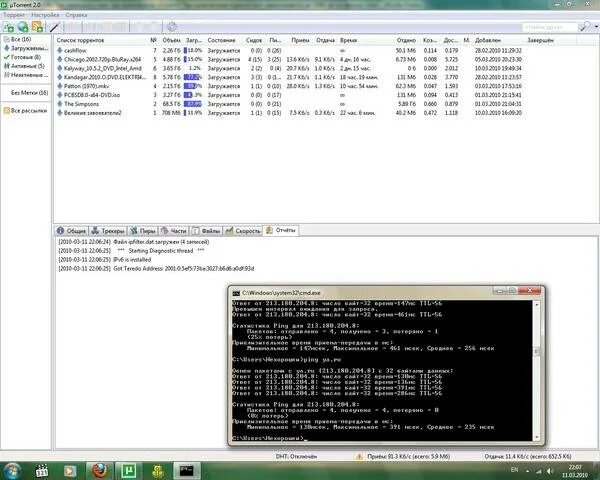
Task: Open Preferences via the toolbar gear icon
Action: click(x=172, y=27)
